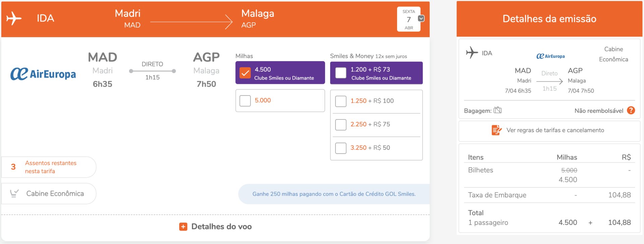Viewport: 644px width, 244px height.
Task: Click the orange question mark help icon
Action: [x=631, y=110]
